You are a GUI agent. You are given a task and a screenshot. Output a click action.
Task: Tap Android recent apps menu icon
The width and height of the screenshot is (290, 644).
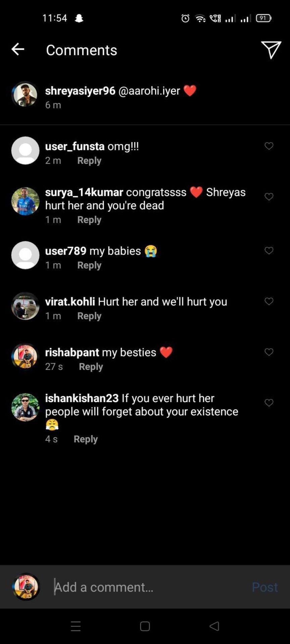tap(76, 626)
